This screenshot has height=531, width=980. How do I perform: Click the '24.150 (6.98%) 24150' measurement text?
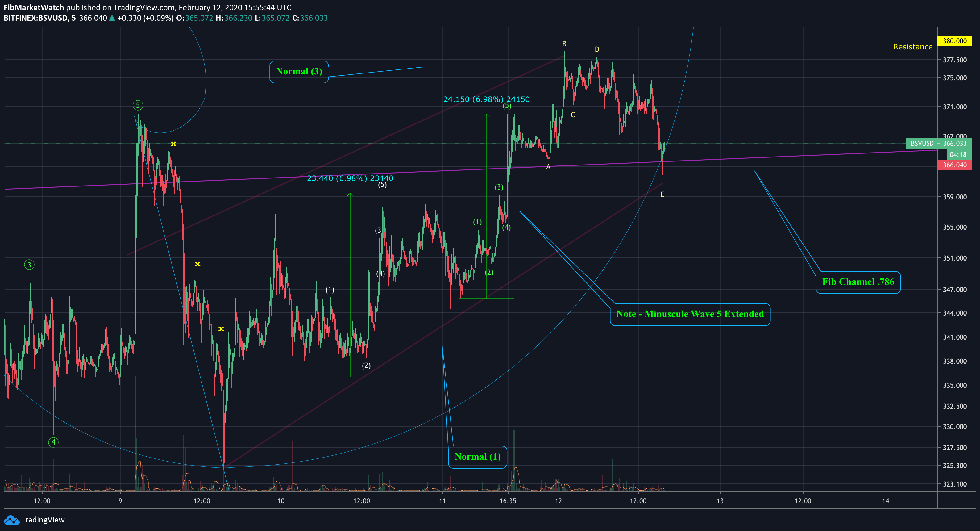pyautogui.click(x=486, y=99)
